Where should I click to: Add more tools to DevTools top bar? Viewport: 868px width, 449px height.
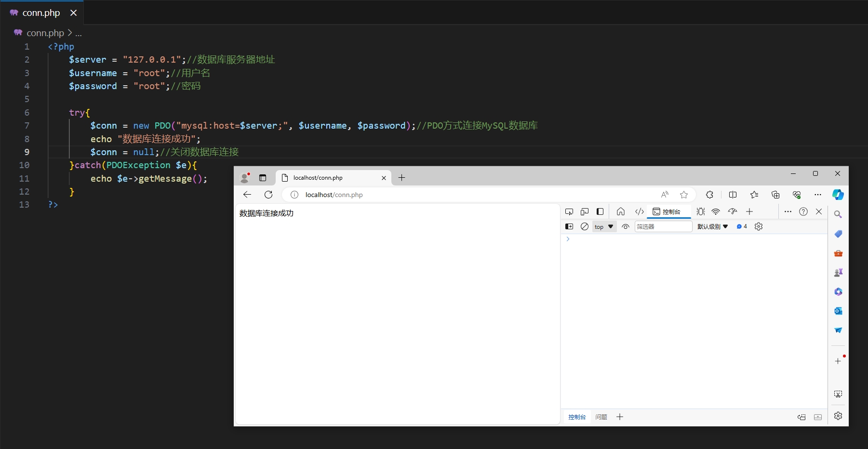[x=749, y=211]
